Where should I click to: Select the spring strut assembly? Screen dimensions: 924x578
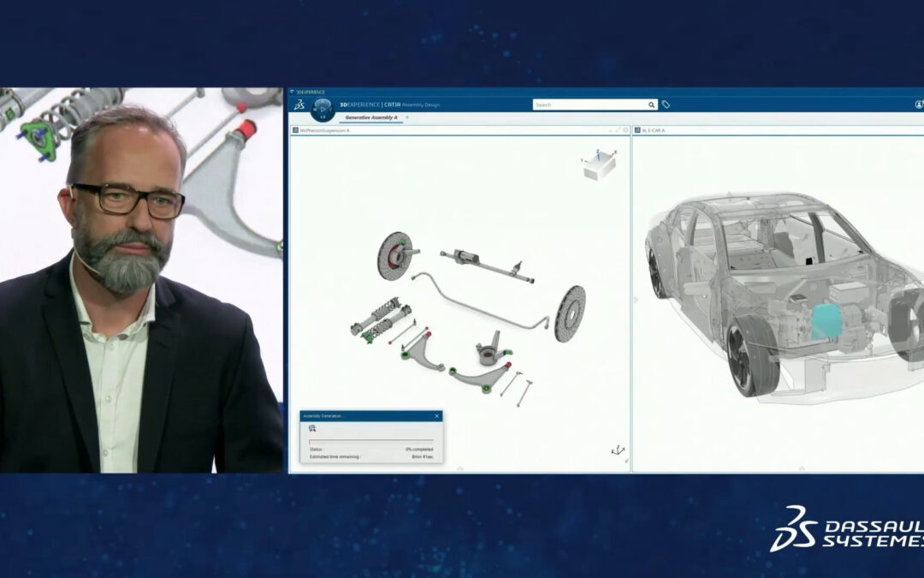(381, 319)
